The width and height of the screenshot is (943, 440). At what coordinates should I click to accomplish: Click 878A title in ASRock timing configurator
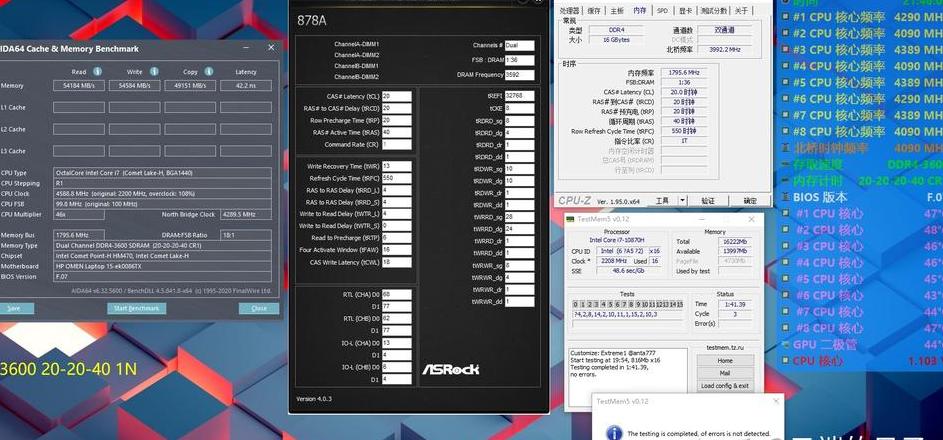pos(312,20)
